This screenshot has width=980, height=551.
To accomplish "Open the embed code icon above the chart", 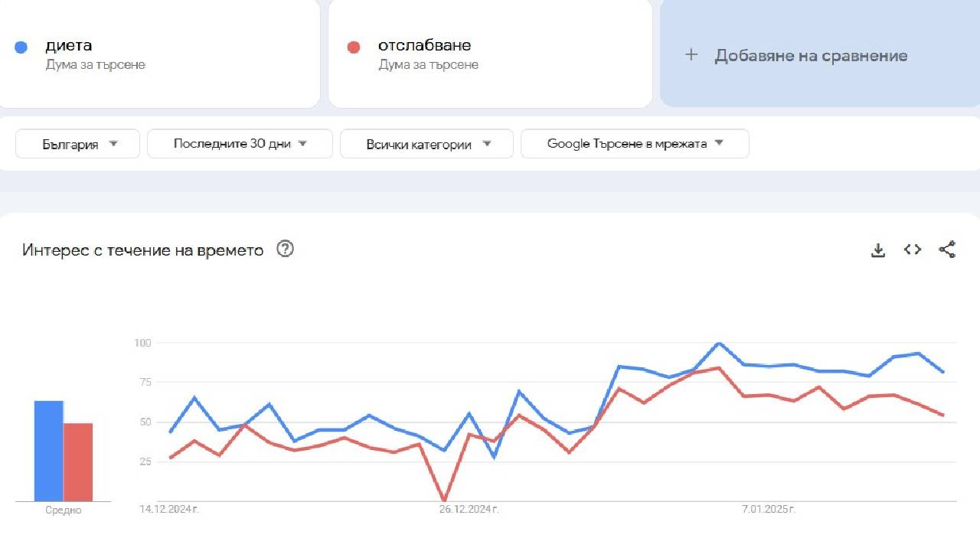I will [912, 249].
